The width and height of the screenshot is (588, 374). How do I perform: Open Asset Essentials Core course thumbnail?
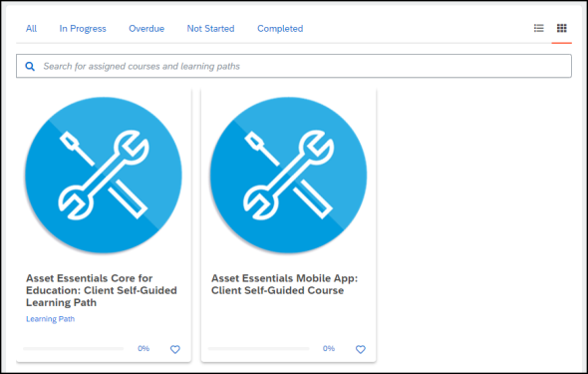click(104, 176)
